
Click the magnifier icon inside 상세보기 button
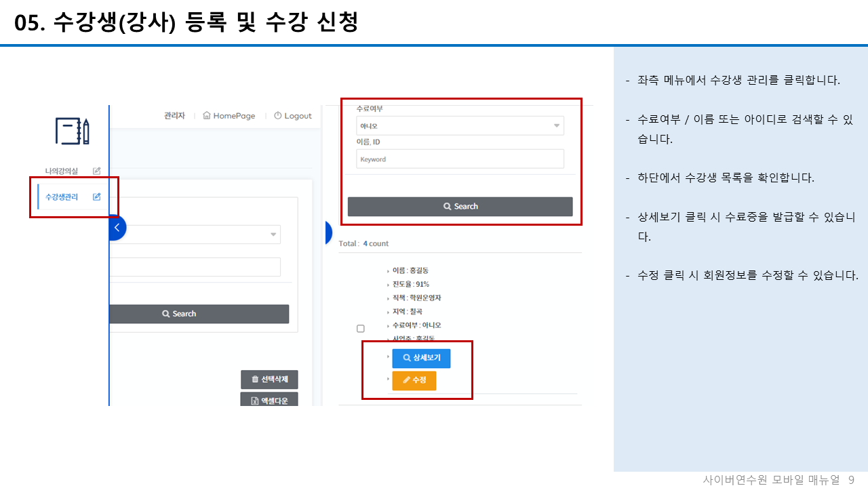pyautogui.click(x=407, y=358)
